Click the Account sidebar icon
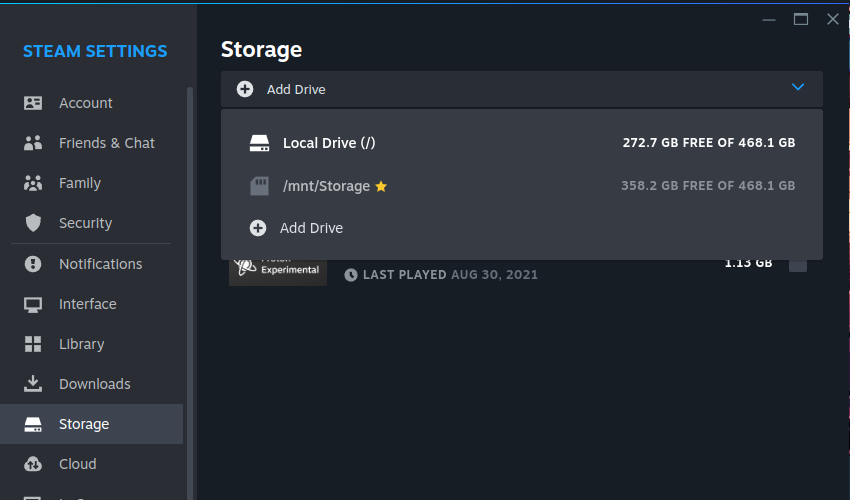The width and height of the screenshot is (850, 500). pos(33,103)
